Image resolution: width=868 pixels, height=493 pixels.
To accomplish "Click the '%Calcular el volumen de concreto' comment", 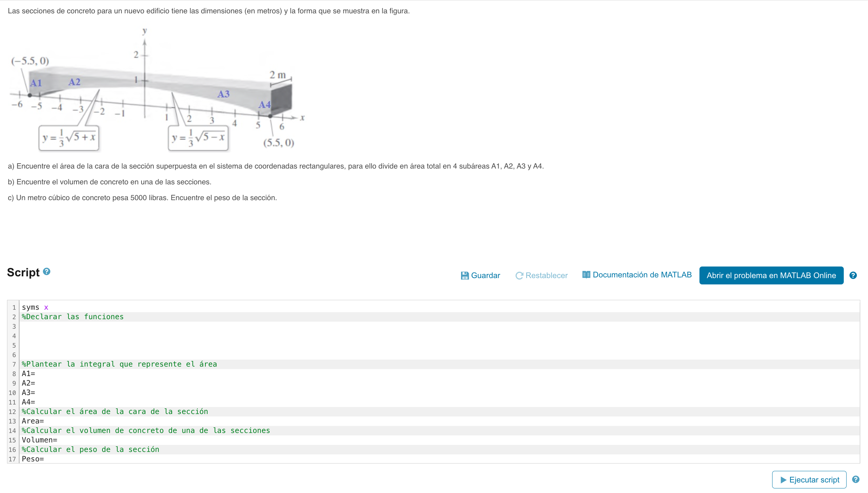I will pyautogui.click(x=439, y=430).
